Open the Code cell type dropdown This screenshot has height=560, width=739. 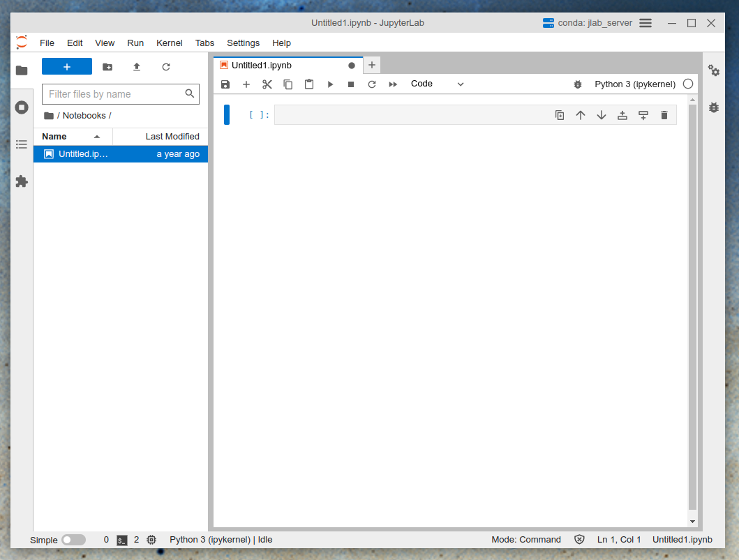437,84
